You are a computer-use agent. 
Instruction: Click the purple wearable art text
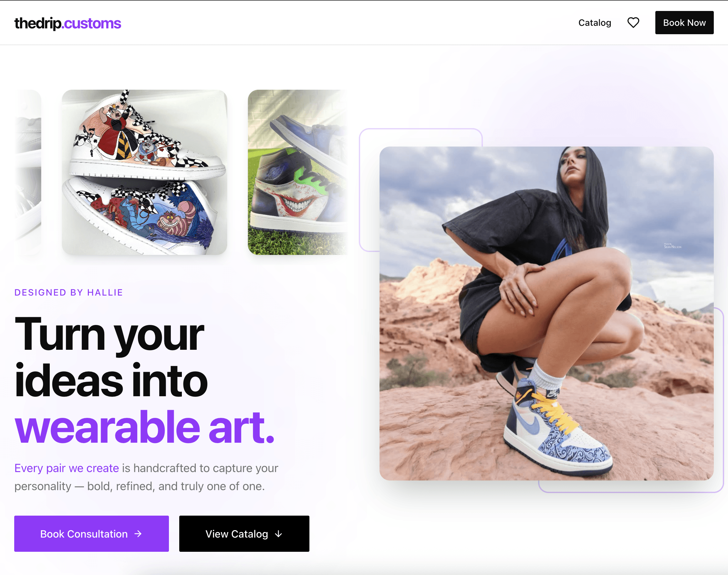144,427
